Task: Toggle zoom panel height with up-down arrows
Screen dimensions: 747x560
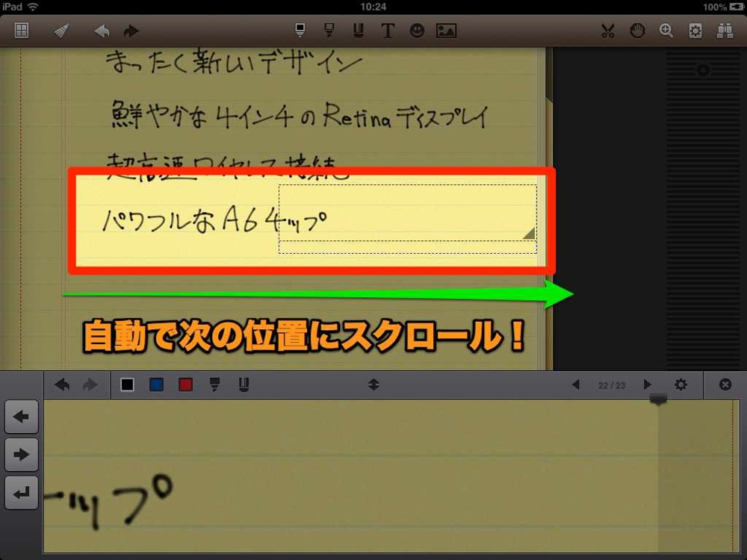Action: tap(373, 385)
